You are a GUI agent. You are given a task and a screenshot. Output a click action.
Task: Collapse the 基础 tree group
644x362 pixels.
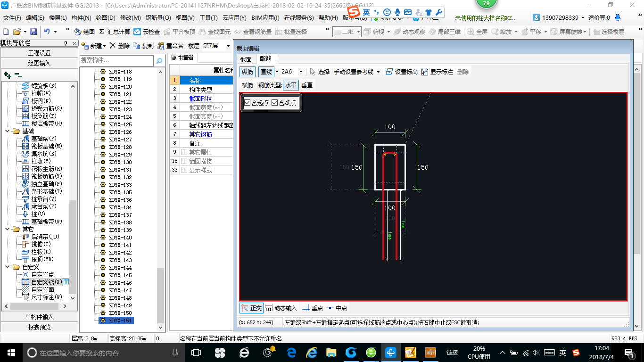7,131
